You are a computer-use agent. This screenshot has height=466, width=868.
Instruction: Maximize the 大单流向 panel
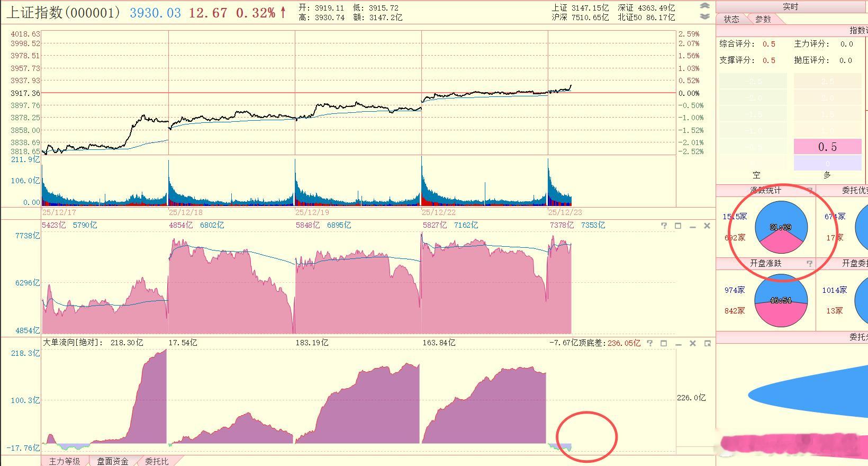[664, 343]
